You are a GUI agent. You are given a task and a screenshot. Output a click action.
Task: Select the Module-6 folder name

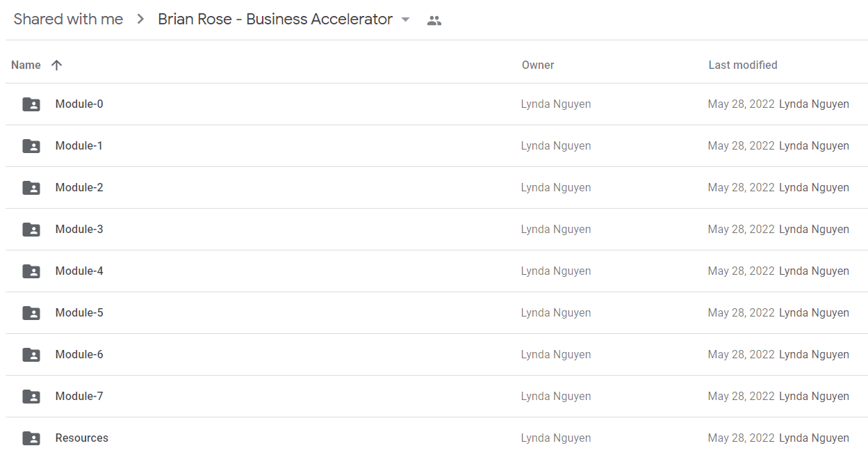79,355
